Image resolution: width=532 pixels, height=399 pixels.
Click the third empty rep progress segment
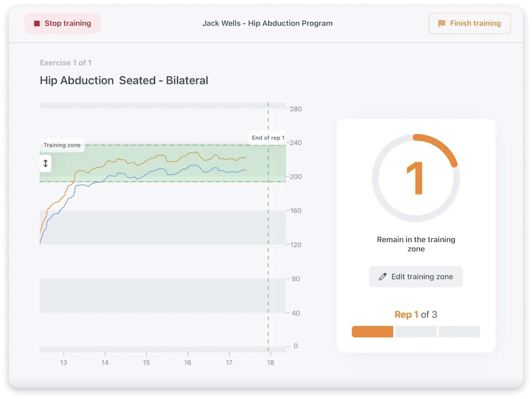(459, 331)
